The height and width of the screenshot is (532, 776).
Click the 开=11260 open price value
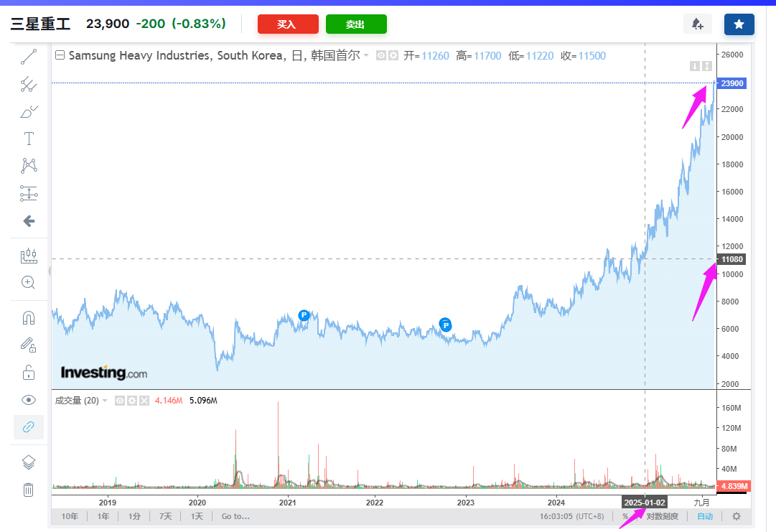426,55
